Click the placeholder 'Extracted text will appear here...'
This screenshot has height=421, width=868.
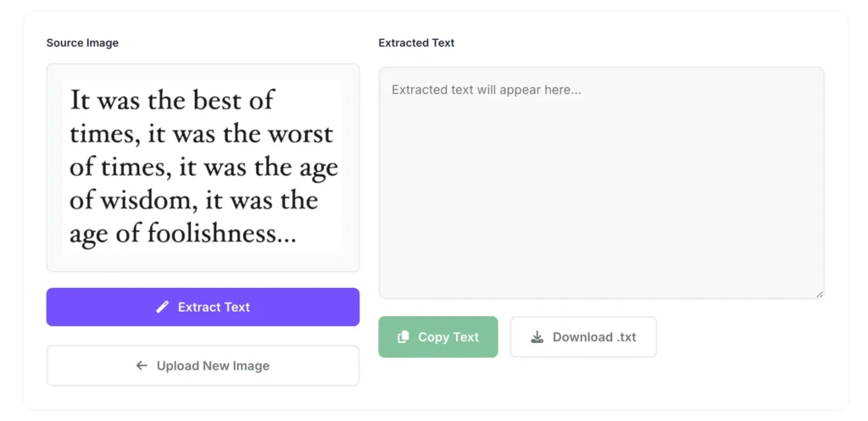pos(487,90)
